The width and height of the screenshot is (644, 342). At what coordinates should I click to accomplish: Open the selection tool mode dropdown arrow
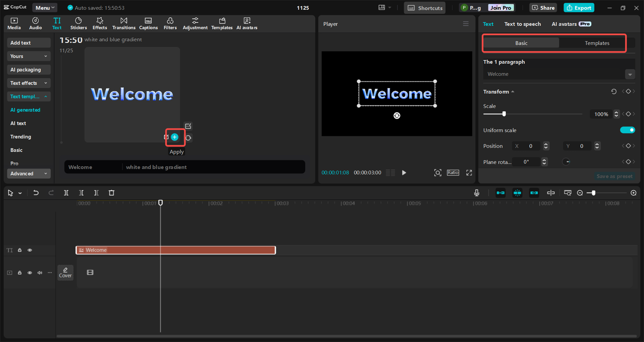click(20, 193)
